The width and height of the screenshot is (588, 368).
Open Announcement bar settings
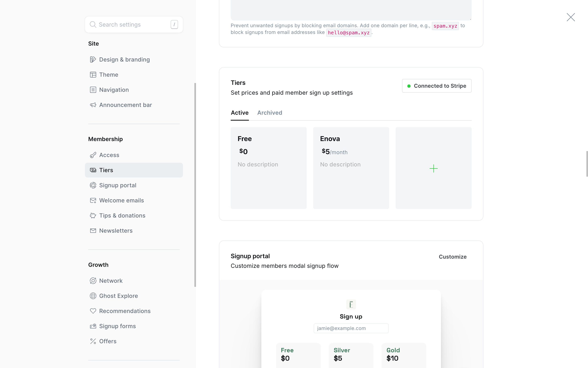(134, 105)
